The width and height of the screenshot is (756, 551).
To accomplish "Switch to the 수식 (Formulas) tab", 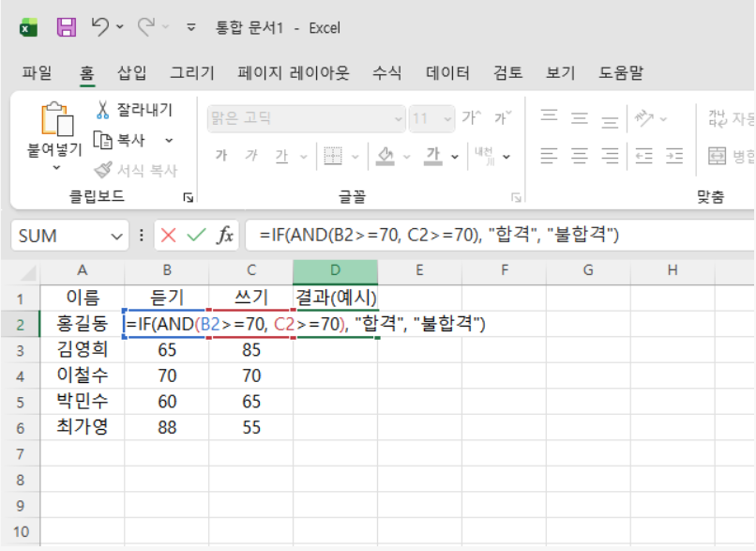I will pyautogui.click(x=386, y=73).
